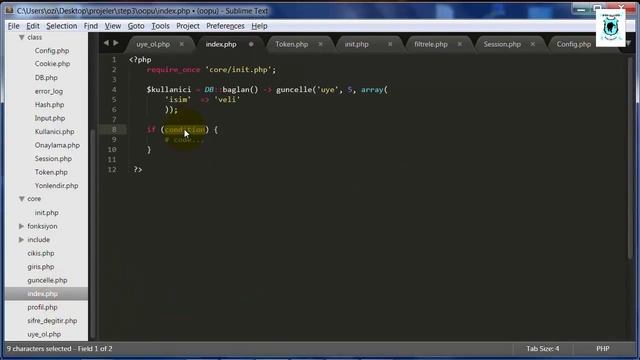The width and height of the screenshot is (640, 360).
Task: Select index.php in the sidebar
Action: pyautogui.click(x=42, y=293)
